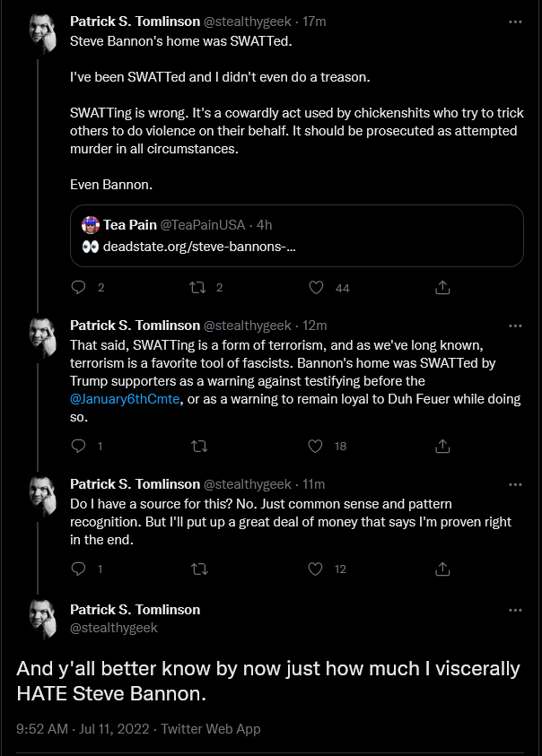Open more options menu on the 11m tweet
The width and height of the screenshot is (542, 756).
(x=515, y=484)
